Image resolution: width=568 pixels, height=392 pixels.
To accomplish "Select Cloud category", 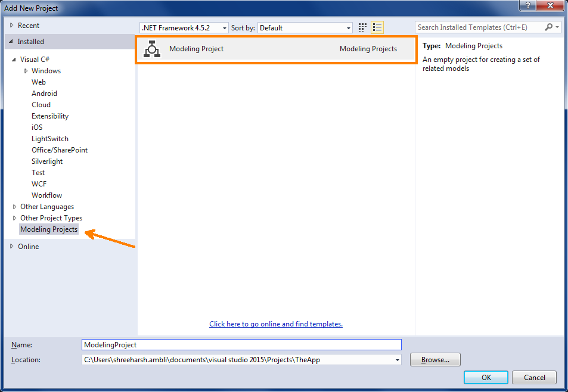I will pyautogui.click(x=41, y=105).
